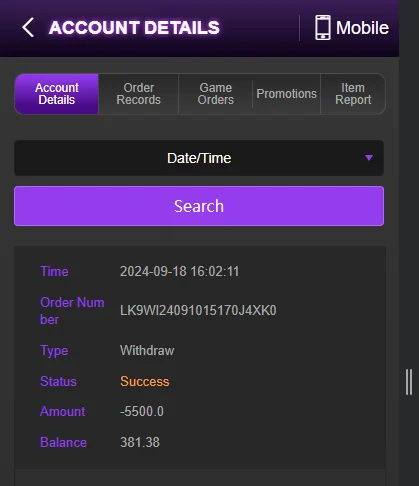419x486 pixels.
Task: Grab the vertical panel divider handle
Action: click(x=409, y=382)
